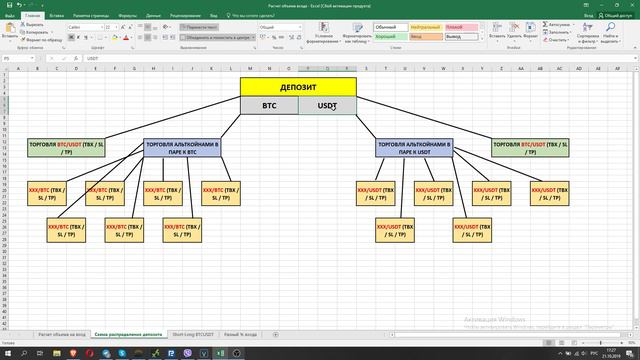Screen dimensions: 640x360
Task: Add a new sheet with plus button
Action: pos(276,335)
